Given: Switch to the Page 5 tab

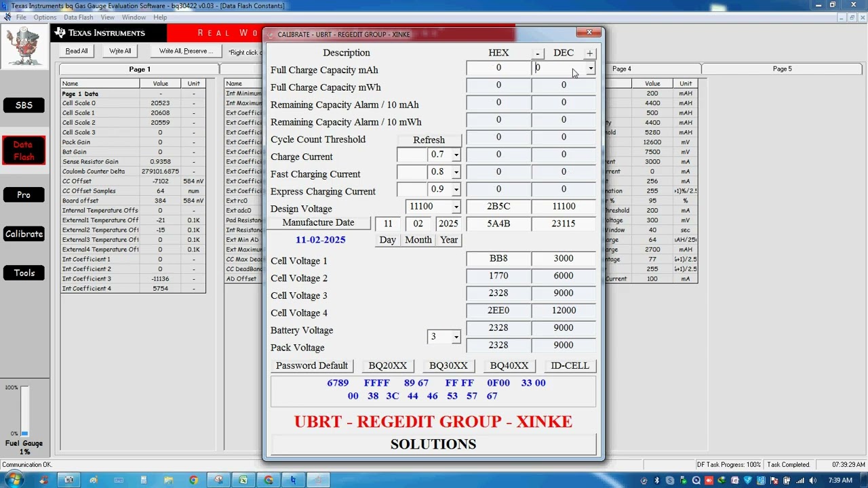Looking at the screenshot, I should point(782,69).
